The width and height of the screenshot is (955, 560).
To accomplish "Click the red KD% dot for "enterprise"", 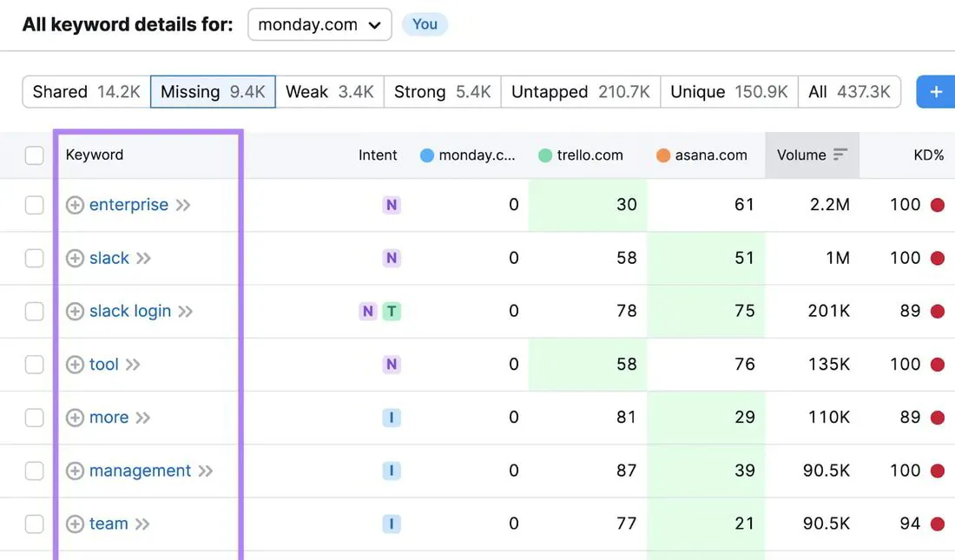I will point(936,205).
